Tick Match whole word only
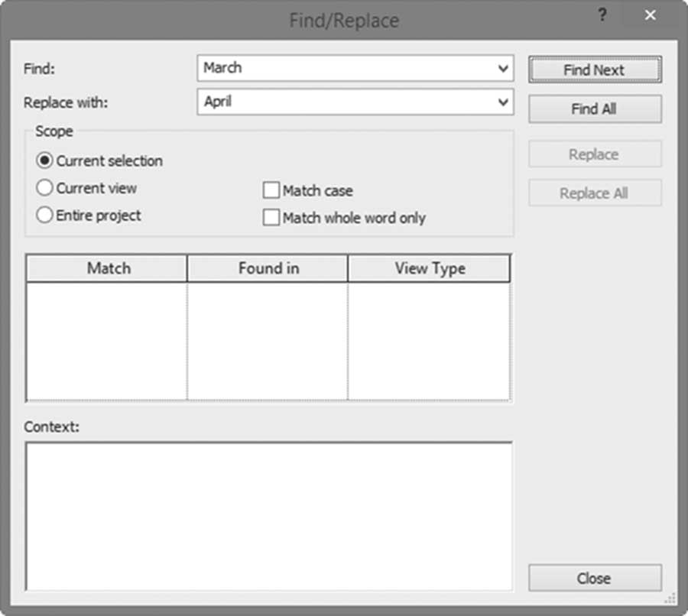Image resolution: width=688 pixels, height=616 pixels. click(x=271, y=217)
